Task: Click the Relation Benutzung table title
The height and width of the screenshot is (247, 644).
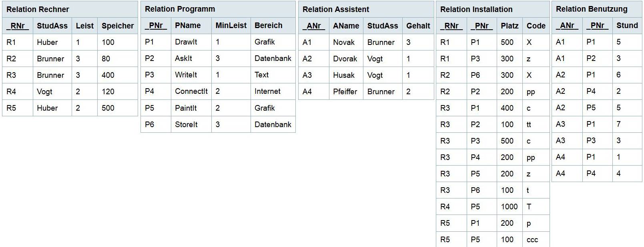Action: click(592, 9)
